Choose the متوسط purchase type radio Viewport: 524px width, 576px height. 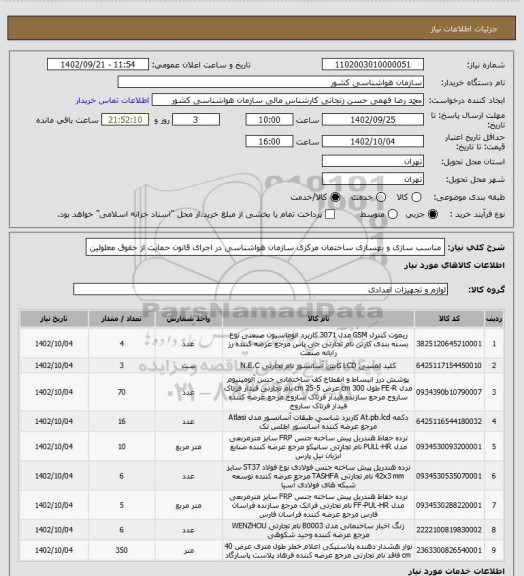(x=392, y=214)
